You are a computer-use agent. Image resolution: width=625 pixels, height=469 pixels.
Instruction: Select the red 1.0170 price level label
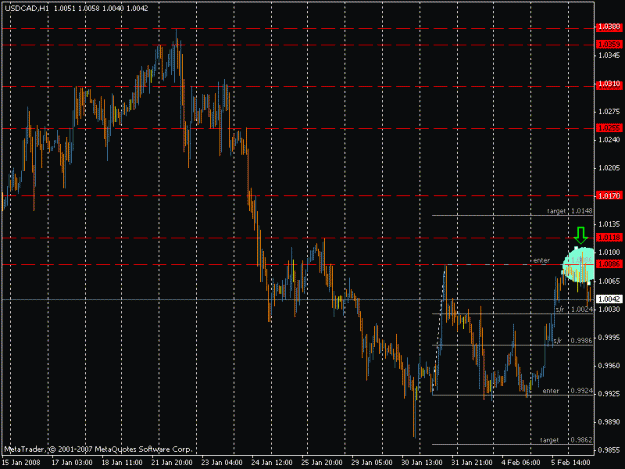pyautogui.click(x=609, y=196)
